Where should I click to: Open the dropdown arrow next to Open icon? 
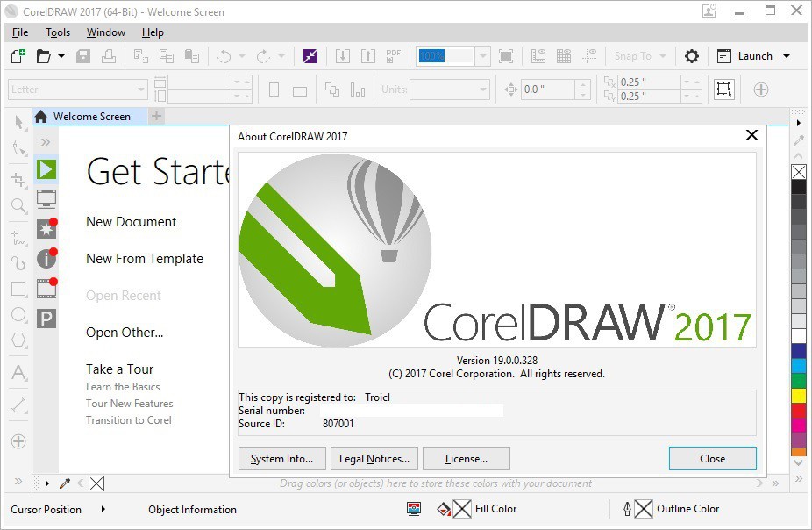tap(61, 56)
